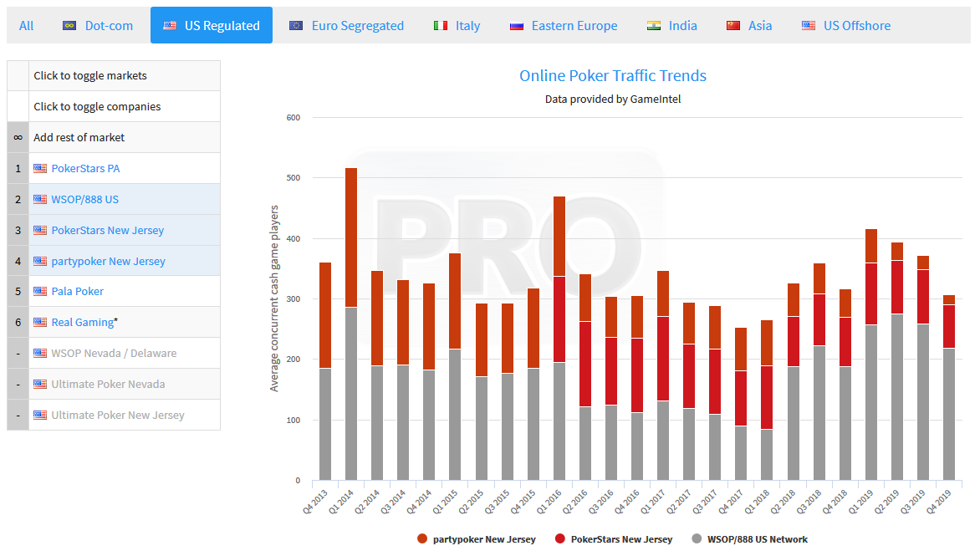Click the Italian flag icon

441,26
